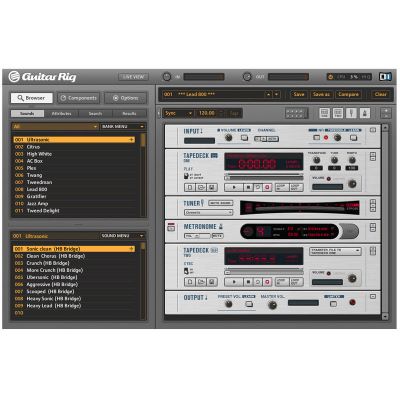Arm record on Tapedeck One
This screenshot has width=400, height=400.
[267, 187]
